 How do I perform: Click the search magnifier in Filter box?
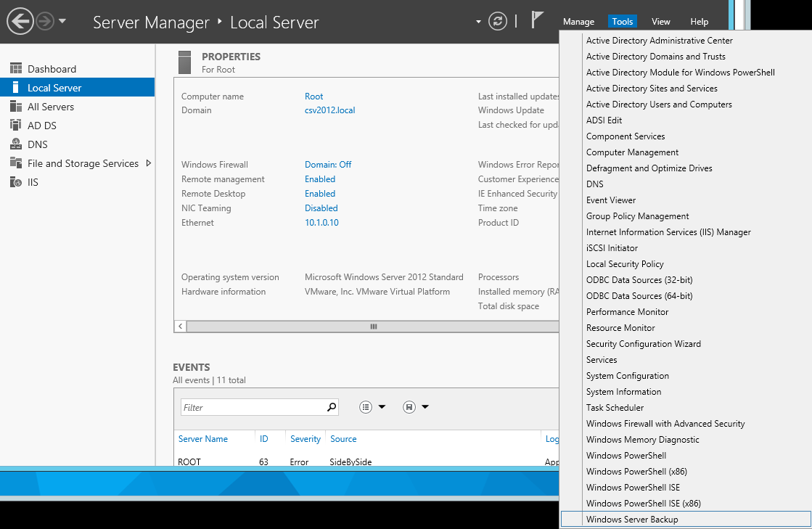point(332,407)
